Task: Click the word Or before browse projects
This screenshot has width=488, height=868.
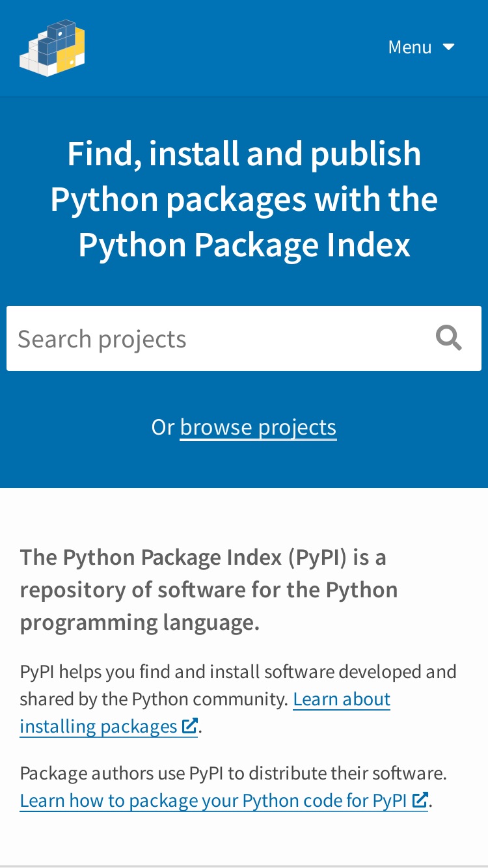Action: click(163, 427)
